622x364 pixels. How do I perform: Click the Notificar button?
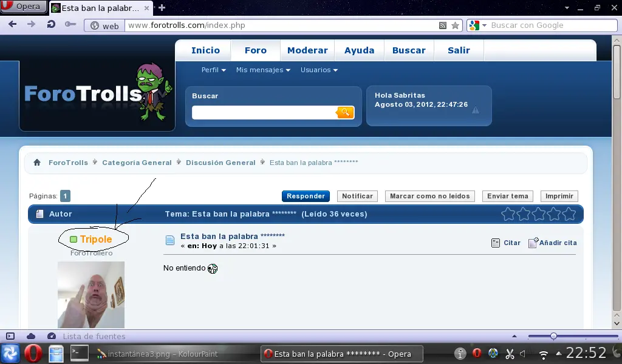click(x=357, y=196)
